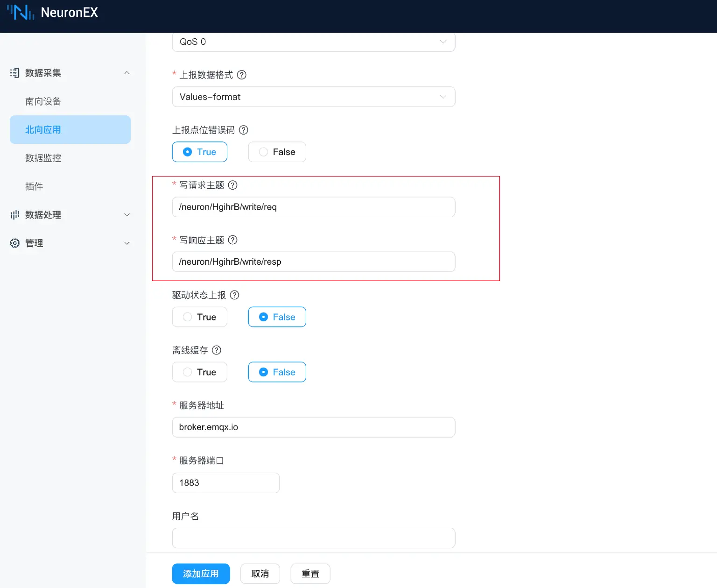Show help for 离线缓存
The width and height of the screenshot is (717, 588).
217,350
